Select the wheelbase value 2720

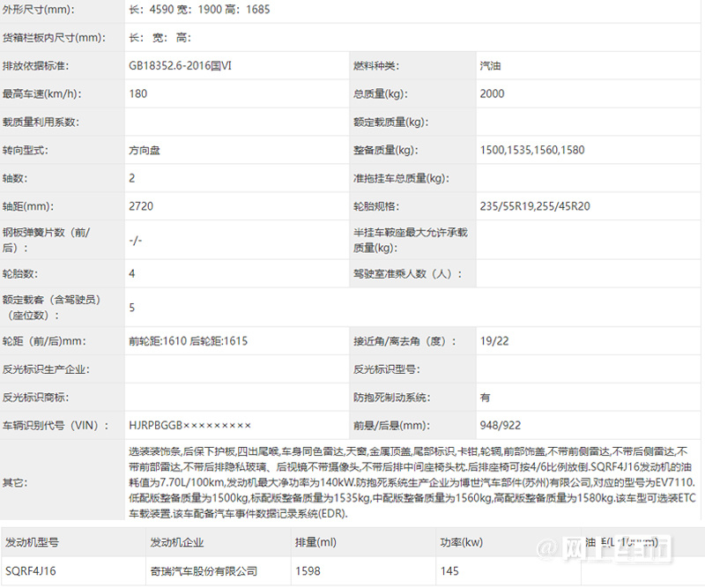141,206
